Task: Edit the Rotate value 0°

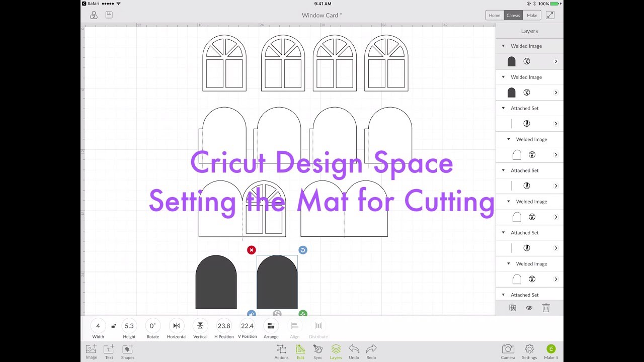Action: 152,326
